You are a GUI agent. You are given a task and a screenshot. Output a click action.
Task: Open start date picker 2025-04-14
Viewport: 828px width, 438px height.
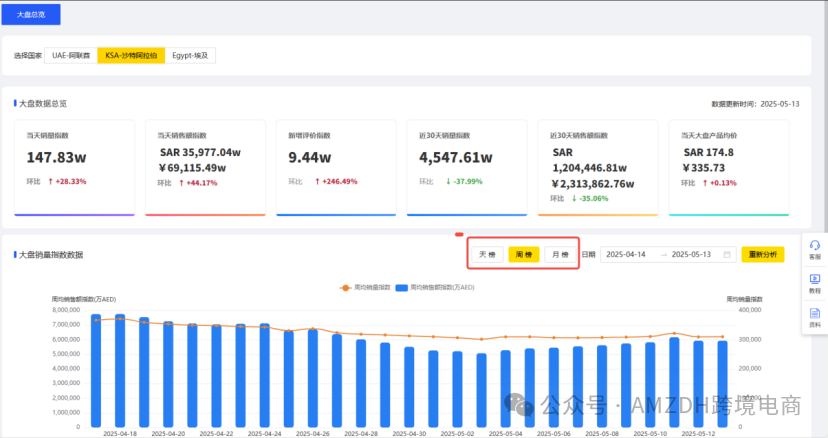(x=628, y=255)
